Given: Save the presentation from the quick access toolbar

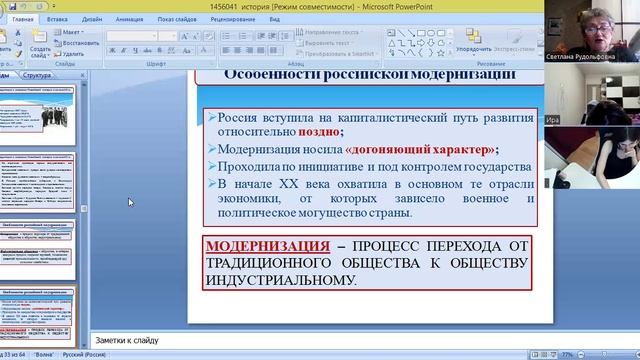Looking at the screenshot, I should tap(12, 7).
